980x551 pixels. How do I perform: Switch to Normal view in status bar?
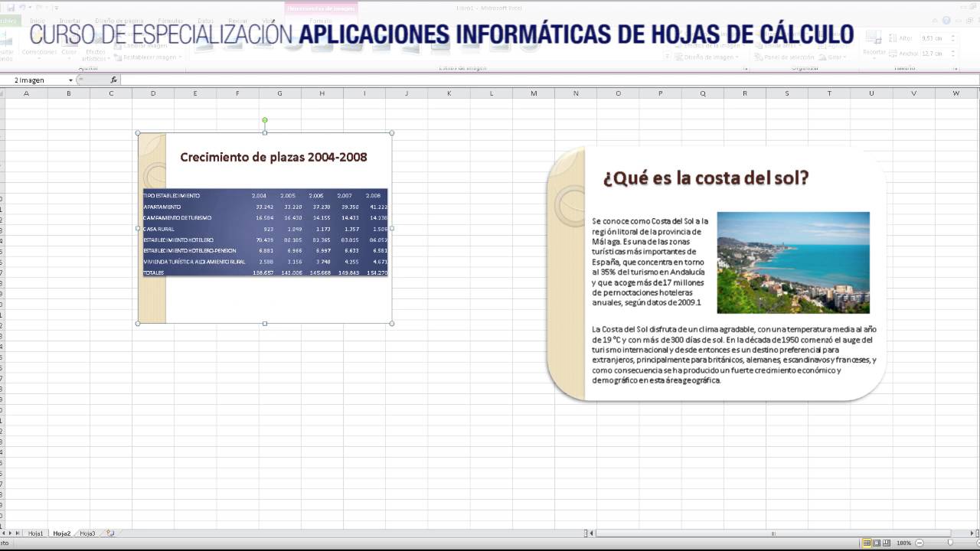click(867, 543)
